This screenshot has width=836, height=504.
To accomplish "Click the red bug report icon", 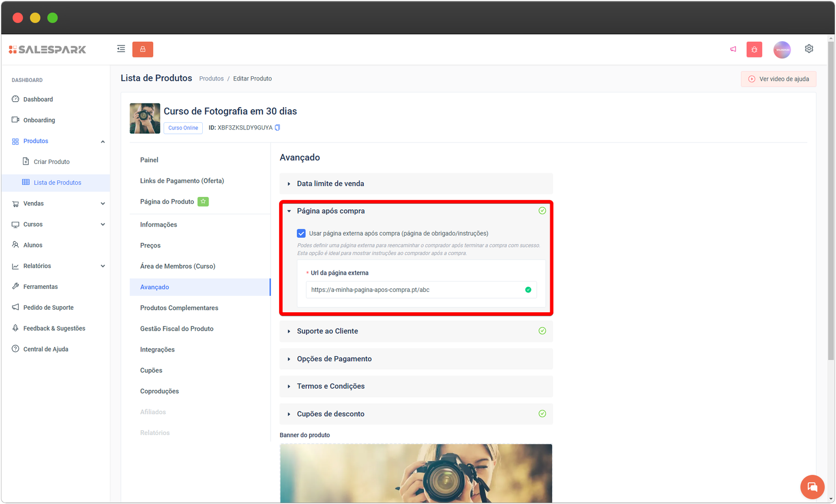I will pos(754,50).
